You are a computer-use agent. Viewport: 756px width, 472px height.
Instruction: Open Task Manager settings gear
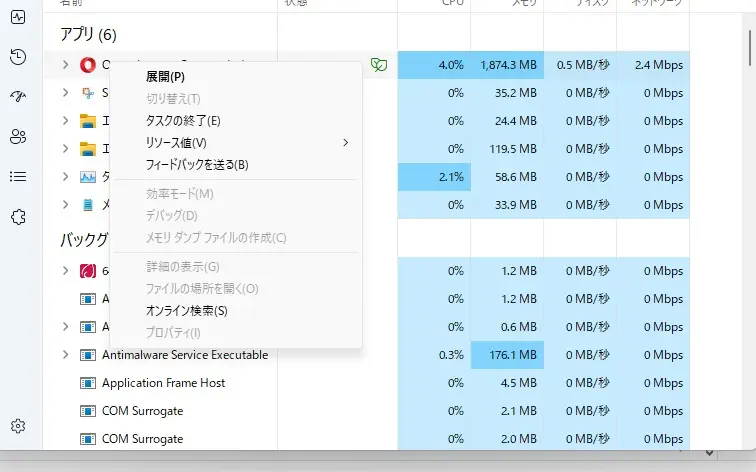17,426
